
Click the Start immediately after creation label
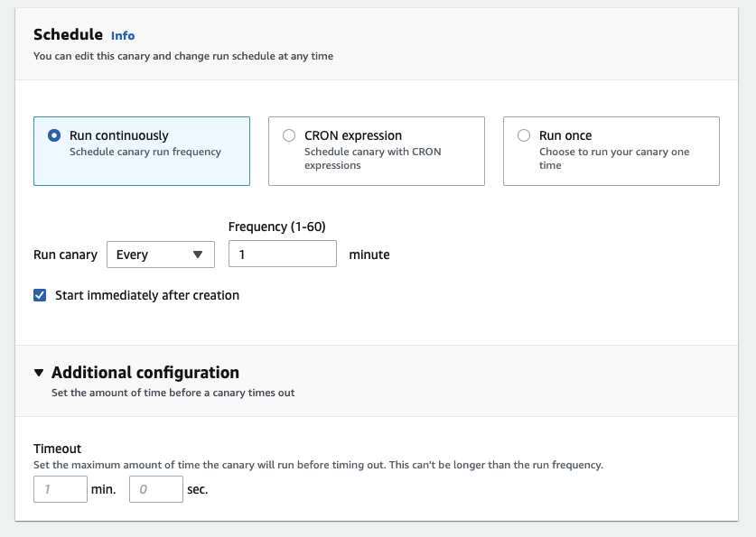147,295
